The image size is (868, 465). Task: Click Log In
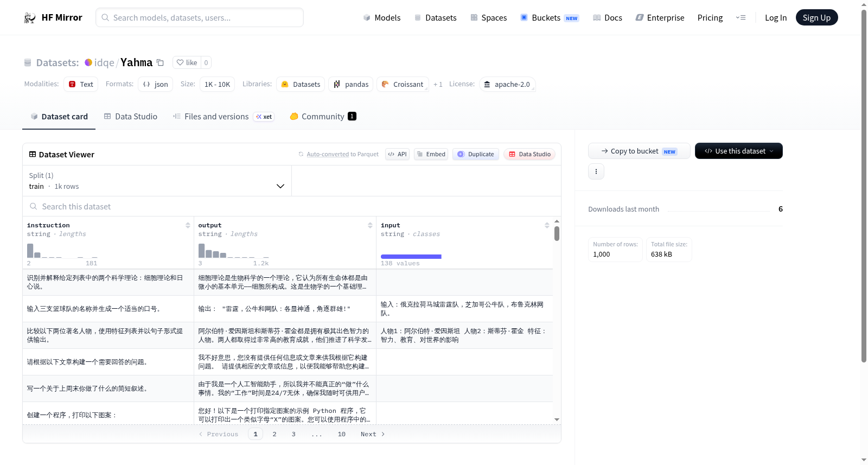click(776, 17)
